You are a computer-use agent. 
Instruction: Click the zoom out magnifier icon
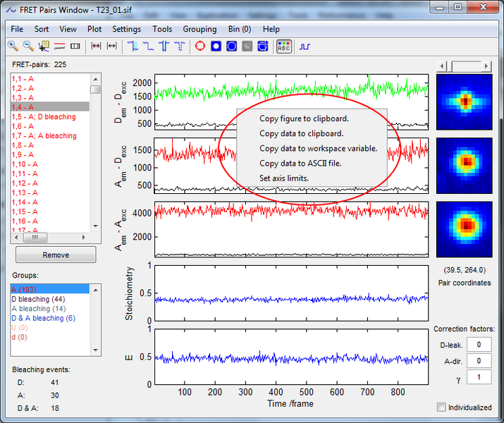pyautogui.click(x=29, y=47)
